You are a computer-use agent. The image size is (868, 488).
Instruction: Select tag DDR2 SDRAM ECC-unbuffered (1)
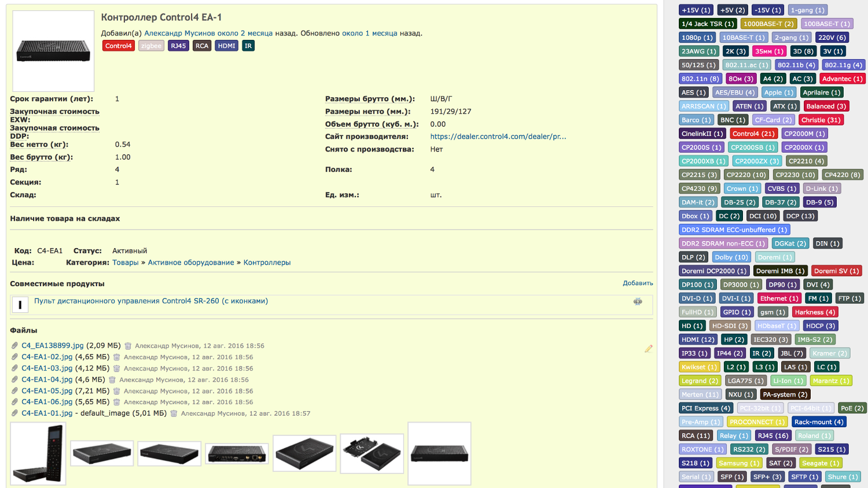coord(734,230)
